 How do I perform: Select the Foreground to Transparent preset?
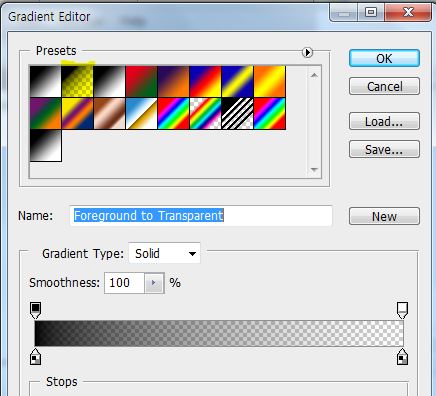click(x=77, y=82)
